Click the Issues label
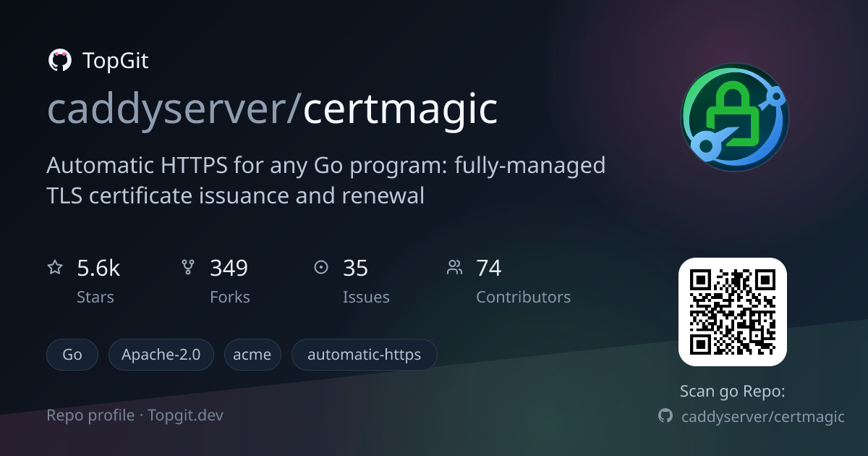The height and width of the screenshot is (456, 868). click(x=366, y=297)
